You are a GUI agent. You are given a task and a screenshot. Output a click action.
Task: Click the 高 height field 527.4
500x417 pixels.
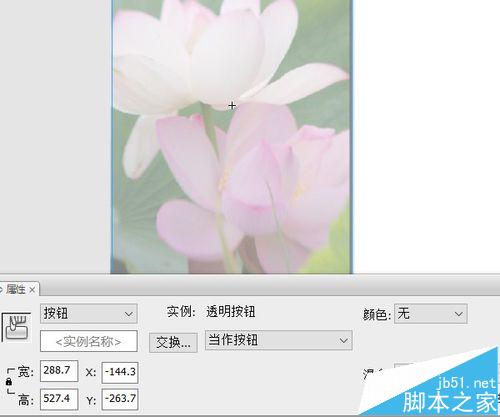[59, 399]
